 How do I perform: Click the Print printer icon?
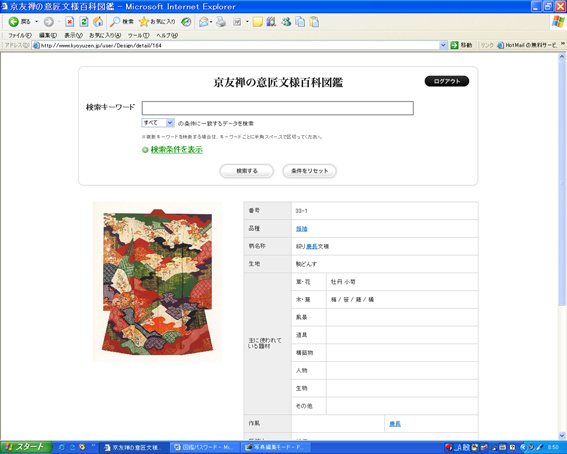[221, 22]
